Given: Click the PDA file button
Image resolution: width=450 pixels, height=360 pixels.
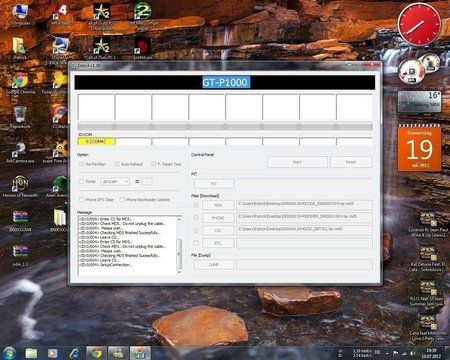Looking at the screenshot, I should pyautogui.click(x=218, y=205).
